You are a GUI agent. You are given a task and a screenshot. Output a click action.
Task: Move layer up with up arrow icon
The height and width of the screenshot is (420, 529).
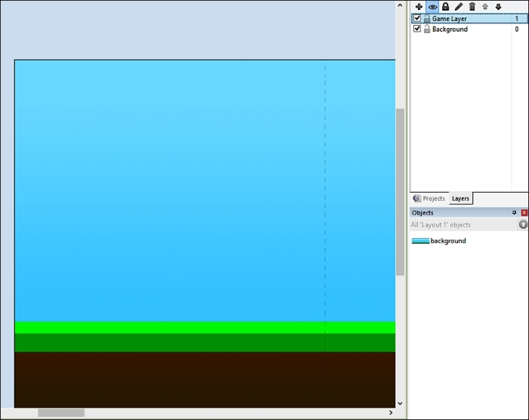(485, 6)
